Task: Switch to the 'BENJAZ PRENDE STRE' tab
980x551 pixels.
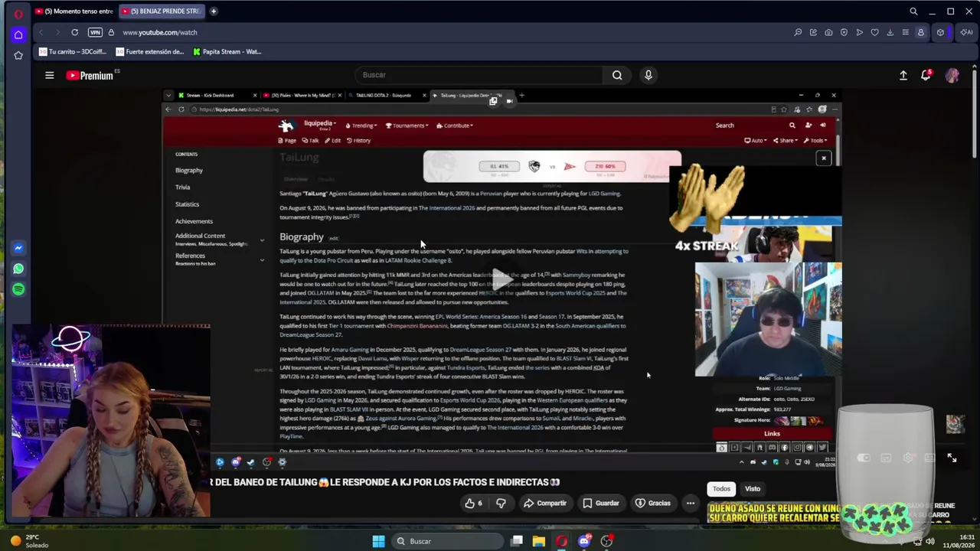Action: coord(160,11)
